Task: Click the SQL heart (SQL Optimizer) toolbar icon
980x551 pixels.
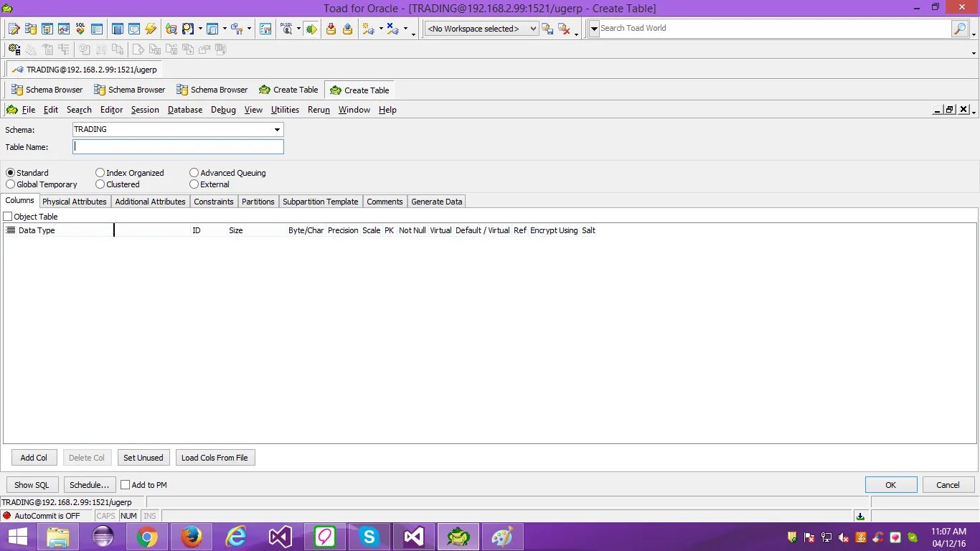Action: pyautogui.click(x=80, y=29)
